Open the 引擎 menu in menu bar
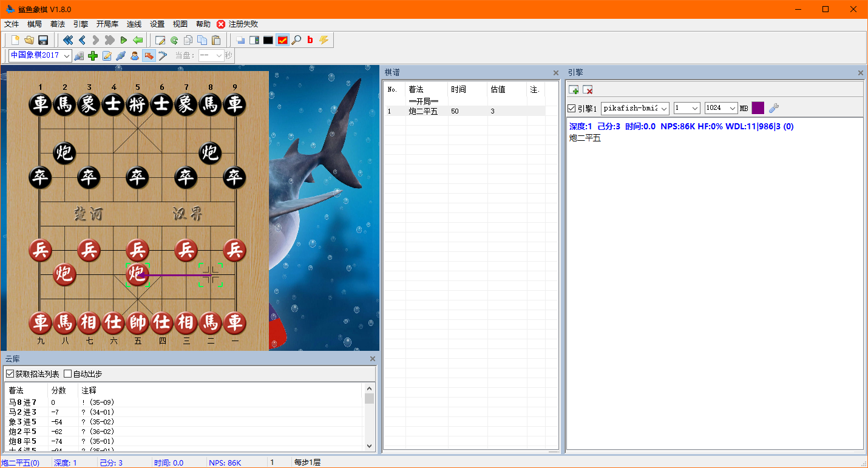This screenshot has width=868, height=468. pos(80,24)
